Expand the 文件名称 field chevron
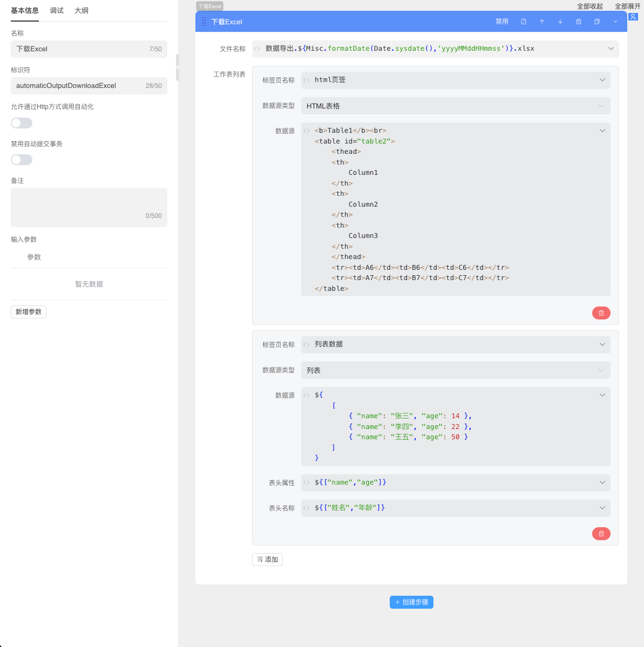This screenshot has width=644, height=647. click(611, 49)
